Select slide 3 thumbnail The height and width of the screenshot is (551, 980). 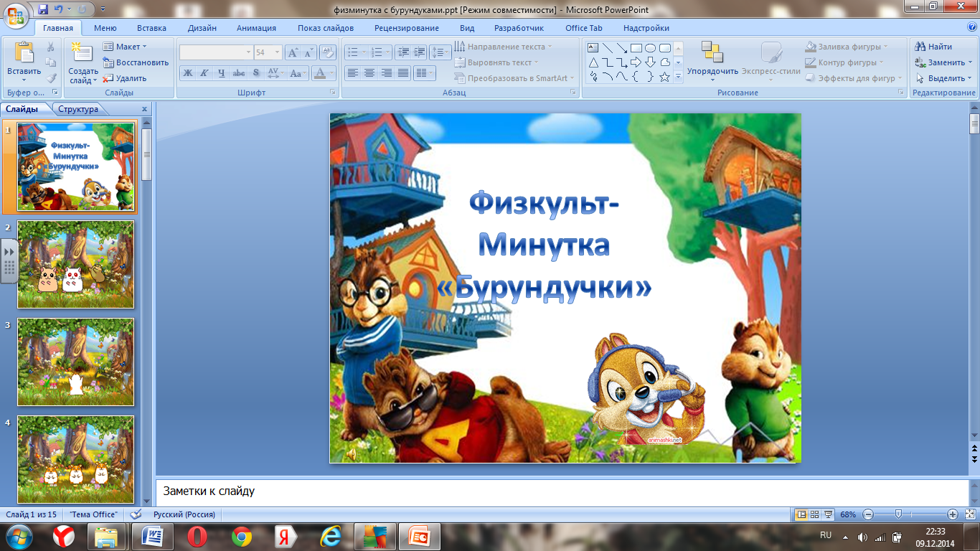[x=75, y=362]
